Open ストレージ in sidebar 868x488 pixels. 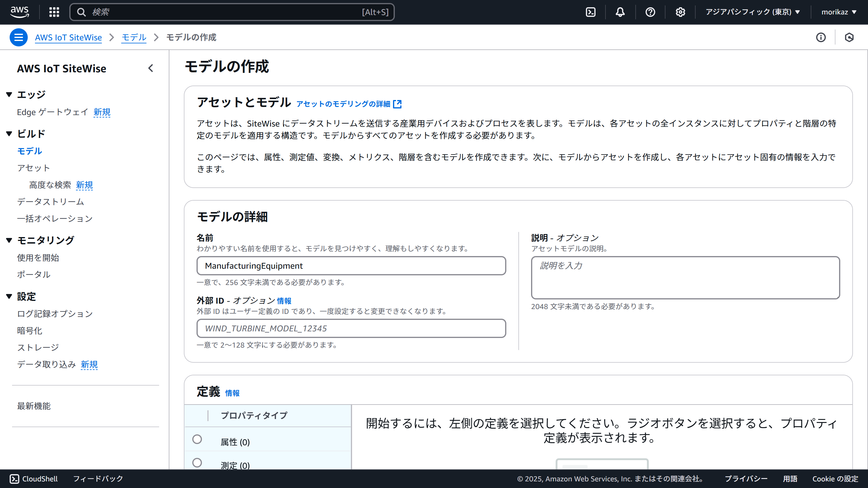click(38, 348)
